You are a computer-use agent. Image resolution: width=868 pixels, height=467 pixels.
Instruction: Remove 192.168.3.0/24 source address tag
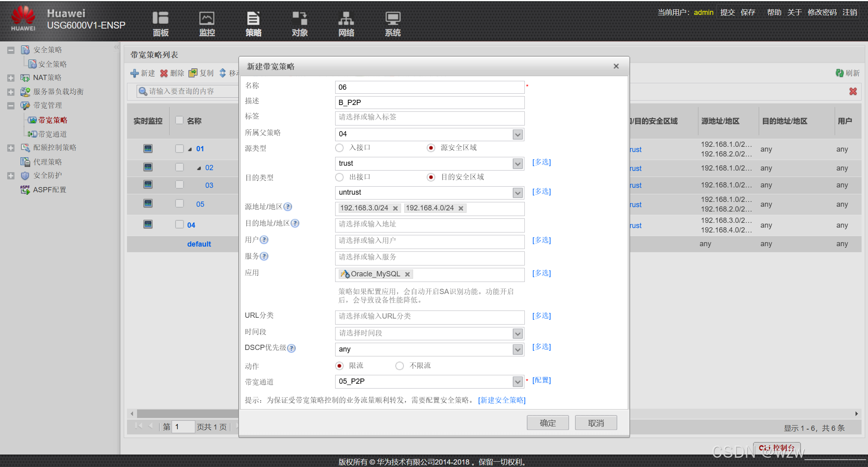[395, 208]
